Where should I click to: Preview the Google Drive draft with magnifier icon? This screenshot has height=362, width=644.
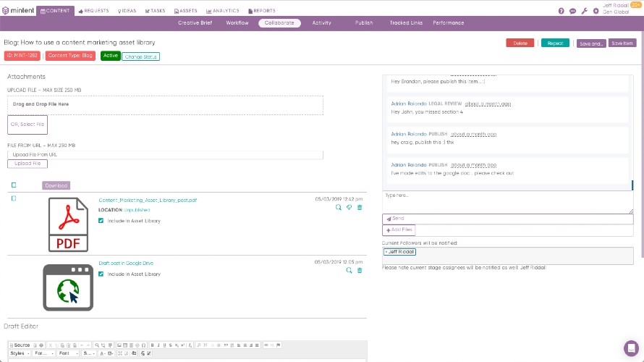click(349, 270)
